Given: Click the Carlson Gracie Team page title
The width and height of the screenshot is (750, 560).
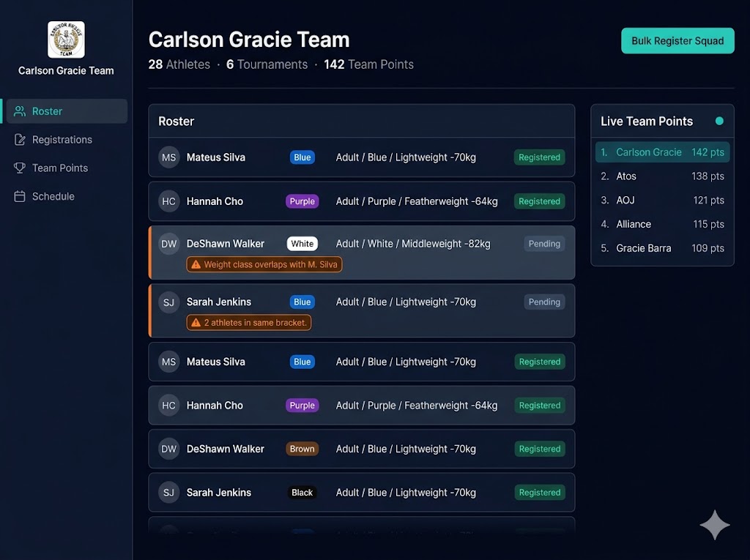Looking at the screenshot, I should (249, 40).
